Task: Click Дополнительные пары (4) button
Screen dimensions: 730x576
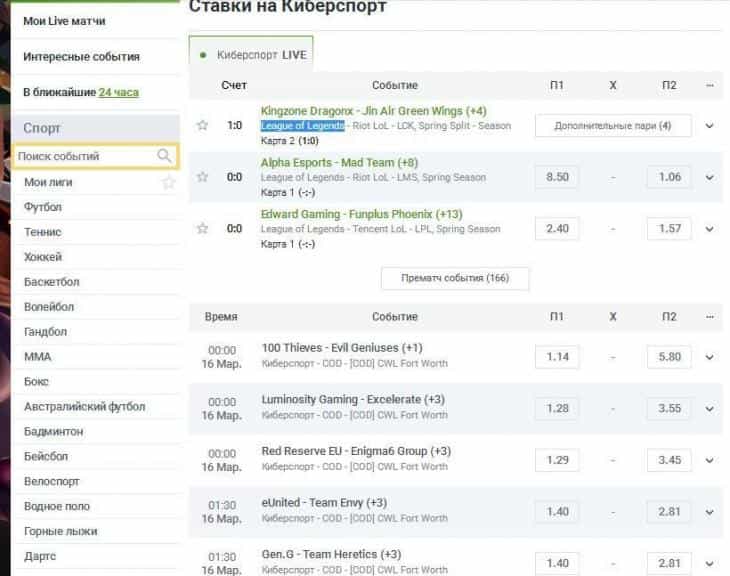Action: coord(614,126)
